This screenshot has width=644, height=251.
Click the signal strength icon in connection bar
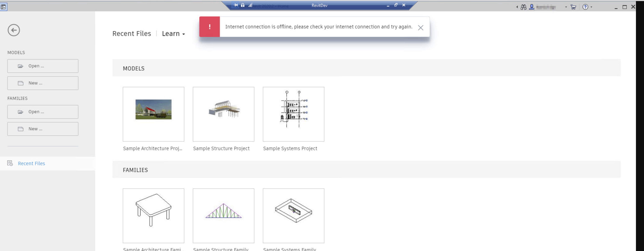tap(250, 5)
